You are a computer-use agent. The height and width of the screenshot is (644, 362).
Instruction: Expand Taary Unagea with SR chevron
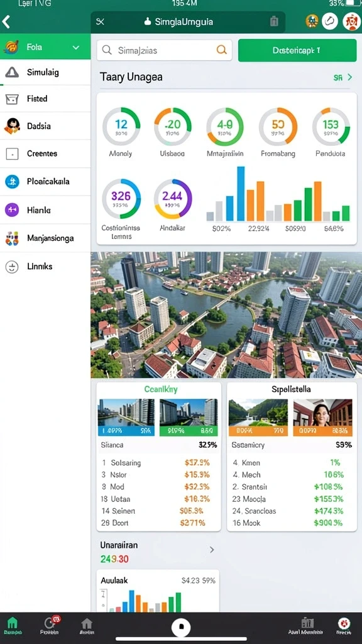[x=343, y=77]
